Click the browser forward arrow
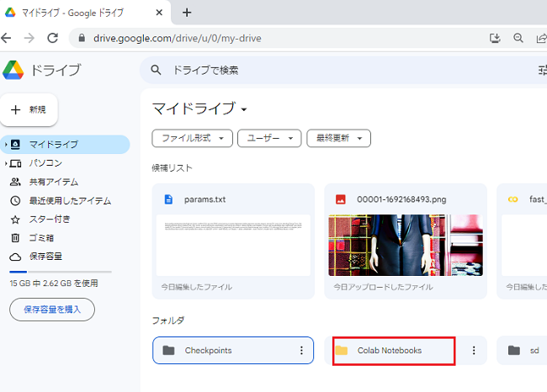Image resolution: width=547 pixels, height=392 pixels. point(29,38)
